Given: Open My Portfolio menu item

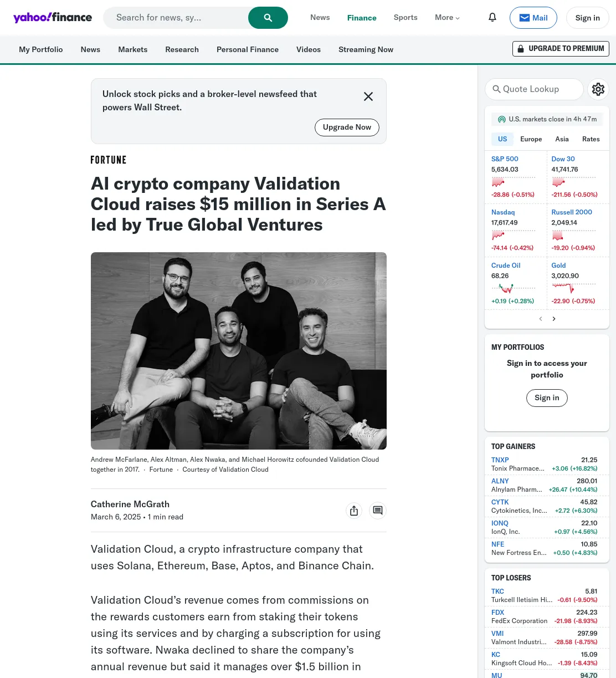Looking at the screenshot, I should (41, 49).
